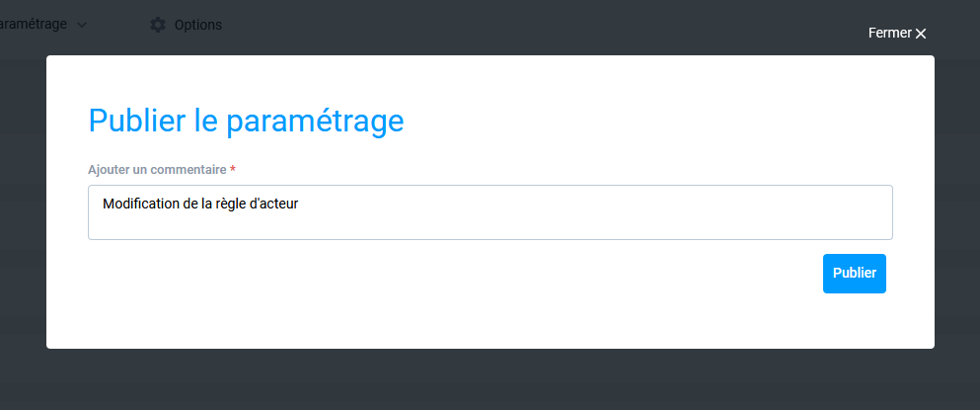Click the "Ajouter un commentaire" field label

[157, 170]
